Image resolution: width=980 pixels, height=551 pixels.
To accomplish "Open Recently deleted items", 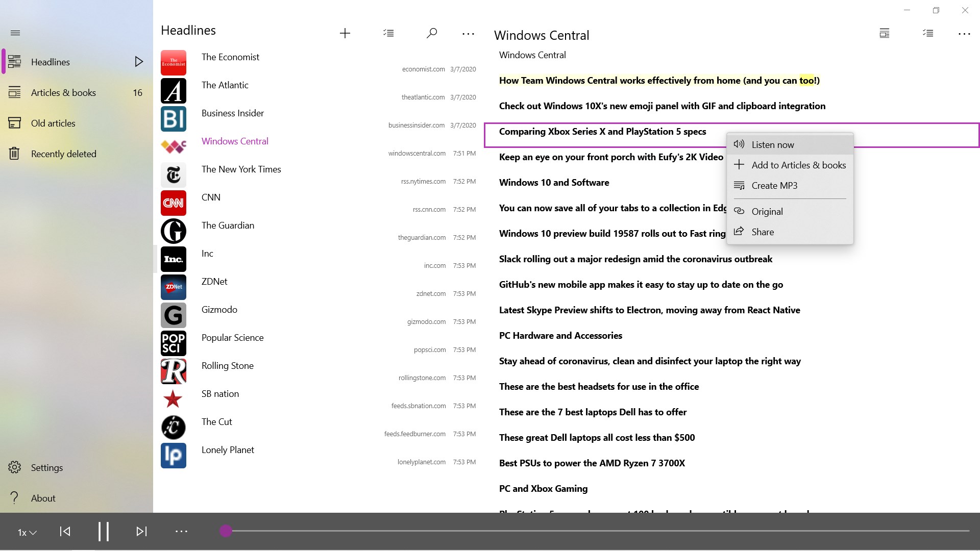I will (64, 153).
